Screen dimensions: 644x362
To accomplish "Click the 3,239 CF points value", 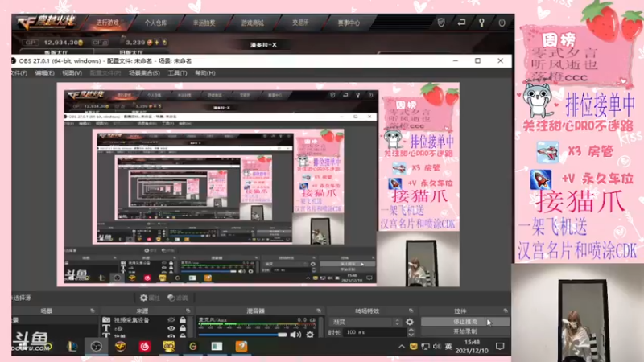I will coord(135,43).
